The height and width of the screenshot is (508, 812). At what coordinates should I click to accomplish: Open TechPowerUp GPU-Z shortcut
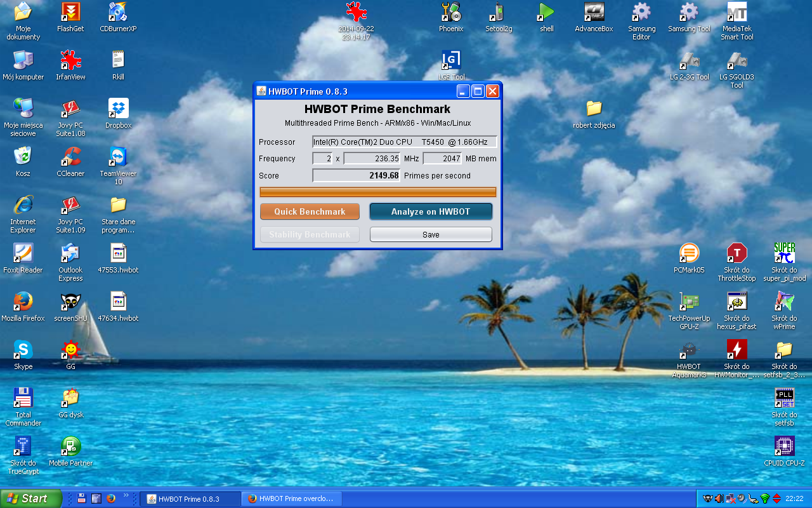(689, 311)
